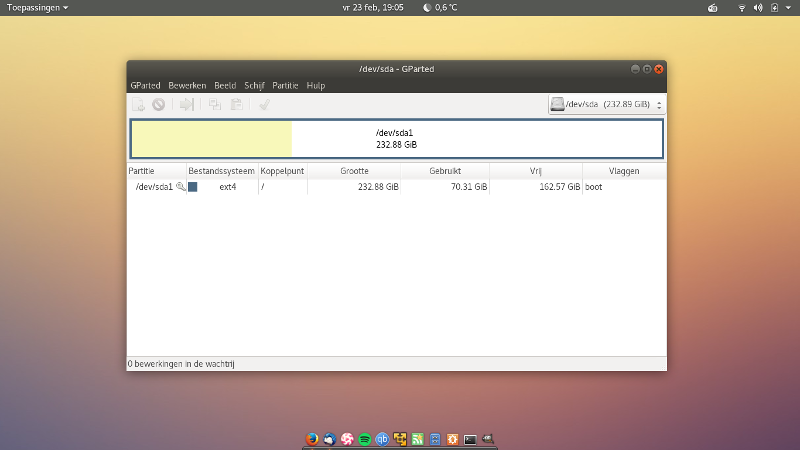This screenshot has width=800, height=450.
Task: Close the GParted window
Action: click(659, 69)
